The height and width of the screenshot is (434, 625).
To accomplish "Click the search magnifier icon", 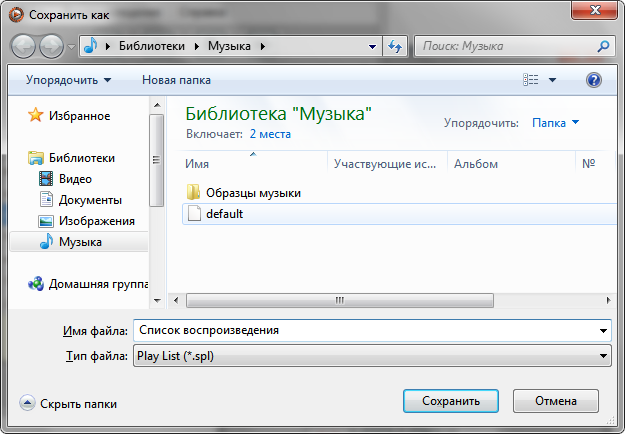I will click(x=603, y=47).
